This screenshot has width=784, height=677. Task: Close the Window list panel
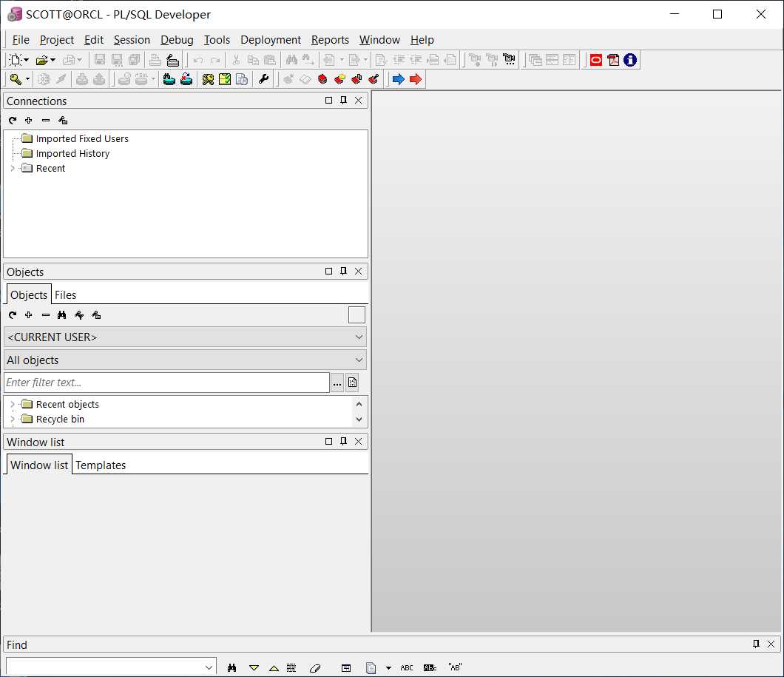(359, 441)
